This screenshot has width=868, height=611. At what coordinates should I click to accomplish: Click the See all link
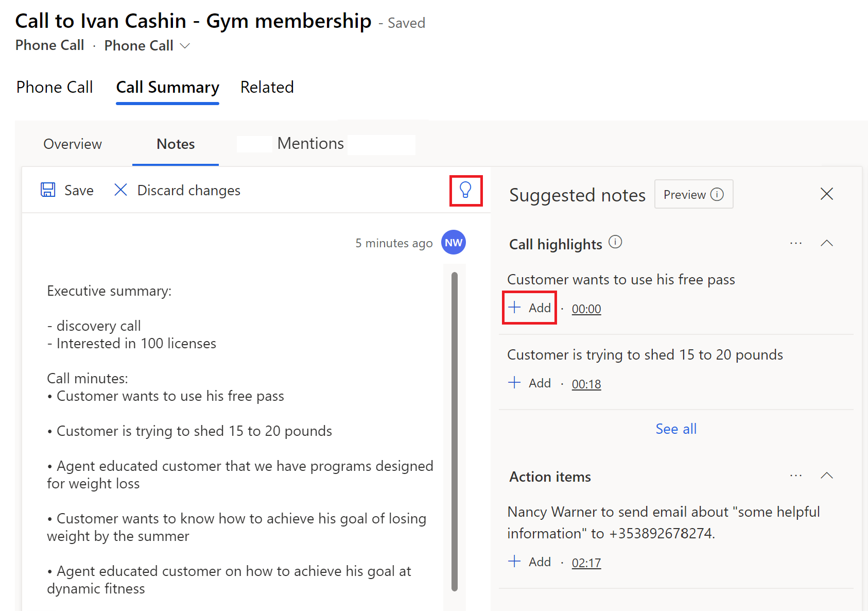tap(675, 428)
